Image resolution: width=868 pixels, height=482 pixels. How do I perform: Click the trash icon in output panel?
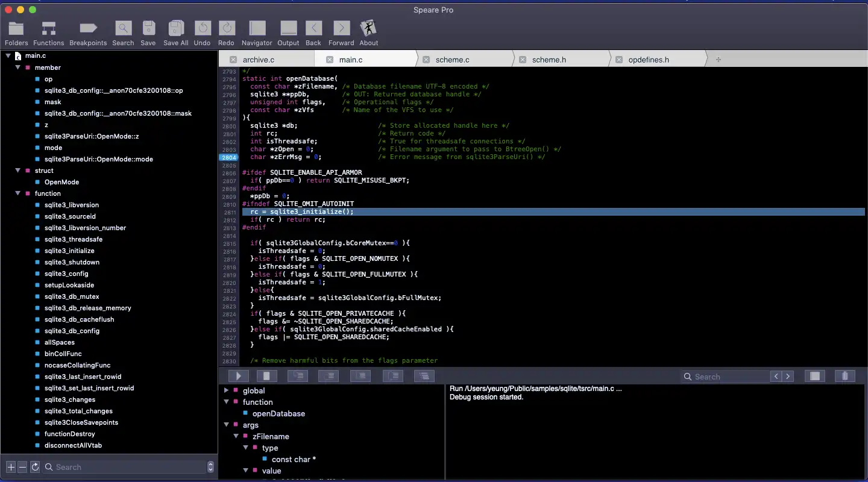(844, 376)
